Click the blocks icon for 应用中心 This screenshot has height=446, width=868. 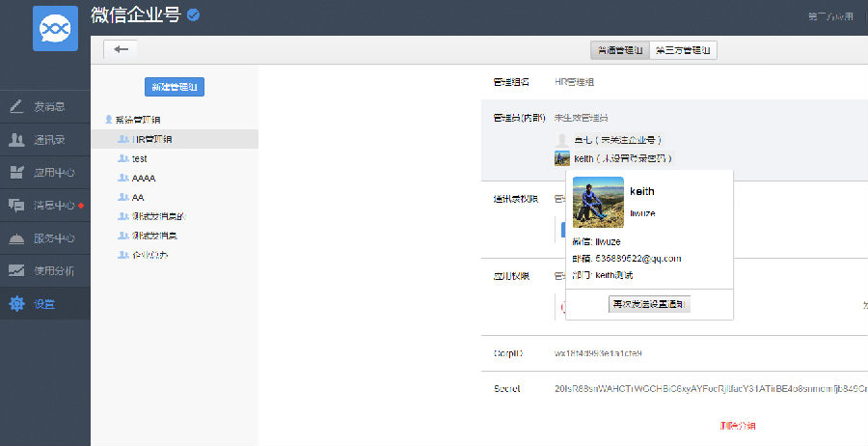(16, 172)
